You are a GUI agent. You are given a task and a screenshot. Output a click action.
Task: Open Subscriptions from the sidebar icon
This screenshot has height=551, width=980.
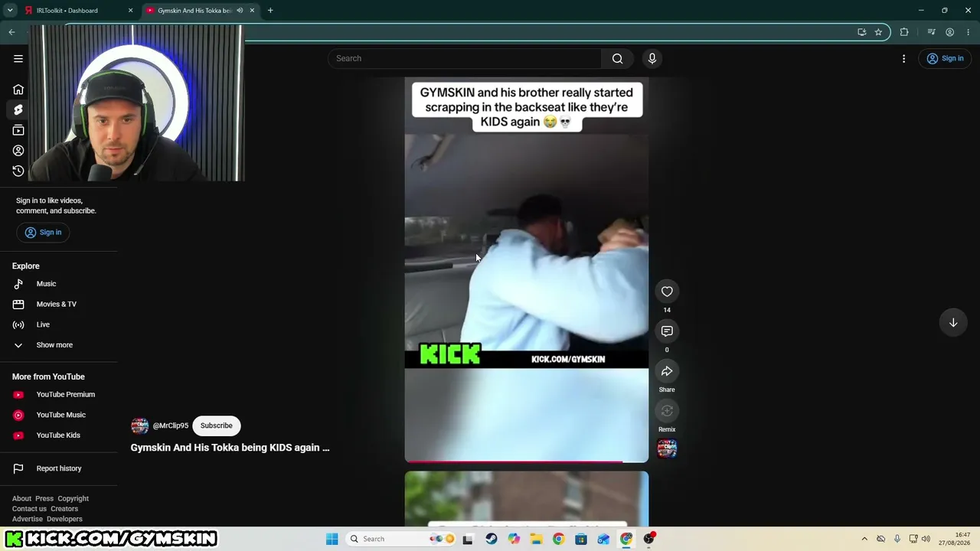18,130
